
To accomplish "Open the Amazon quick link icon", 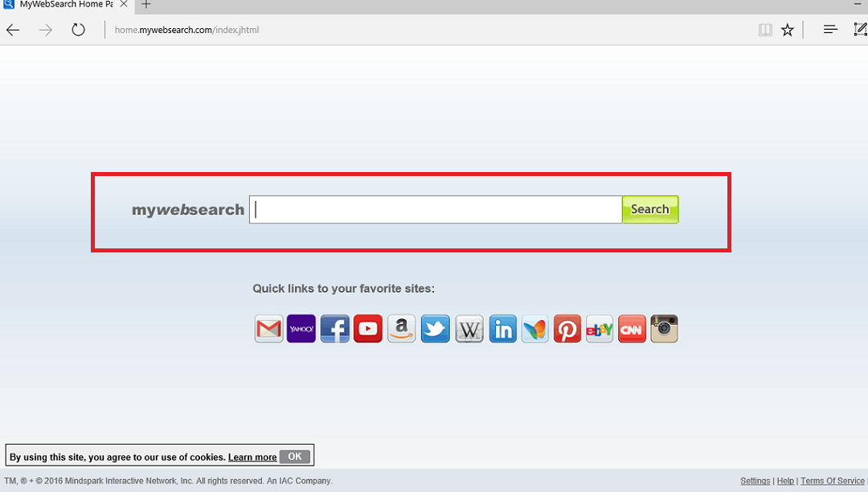I will (401, 329).
